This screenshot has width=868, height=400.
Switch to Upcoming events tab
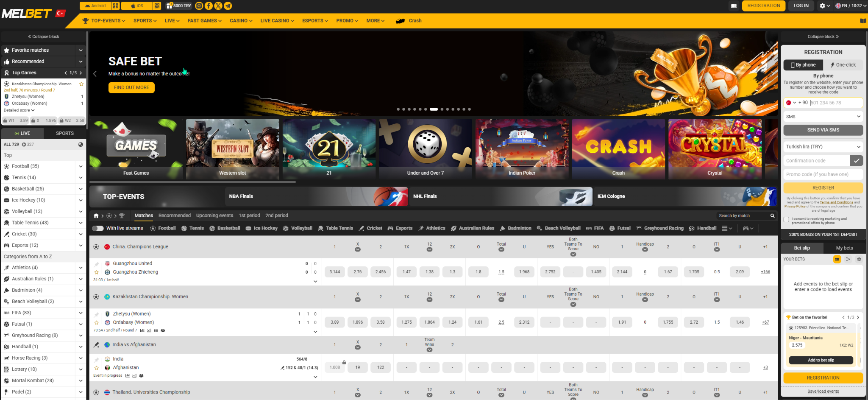(214, 216)
